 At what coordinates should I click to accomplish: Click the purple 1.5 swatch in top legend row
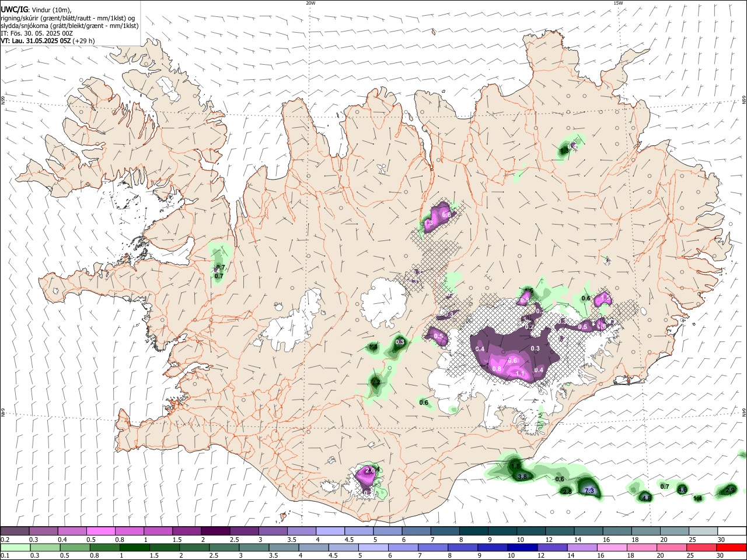[186, 531]
